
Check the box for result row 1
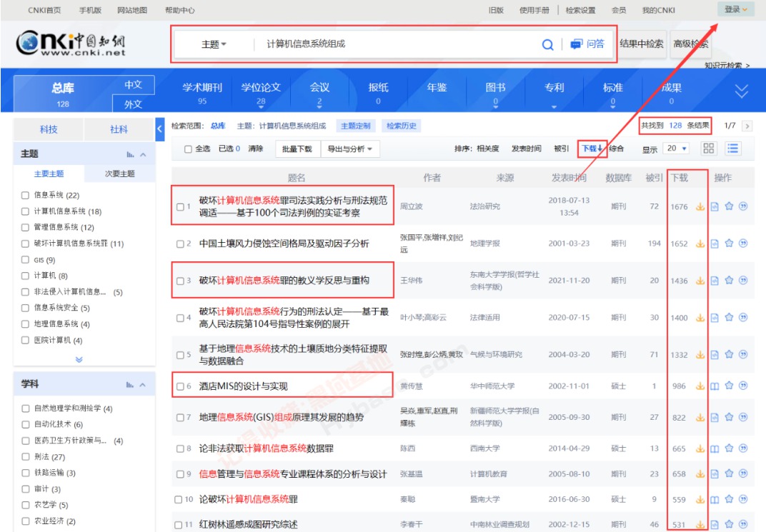pos(180,207)
